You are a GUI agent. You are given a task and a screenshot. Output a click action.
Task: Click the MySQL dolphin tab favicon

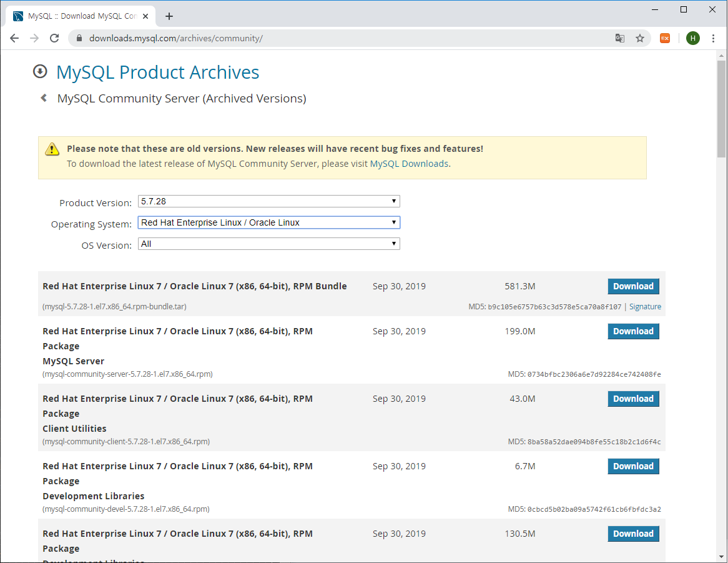point(18,16)
